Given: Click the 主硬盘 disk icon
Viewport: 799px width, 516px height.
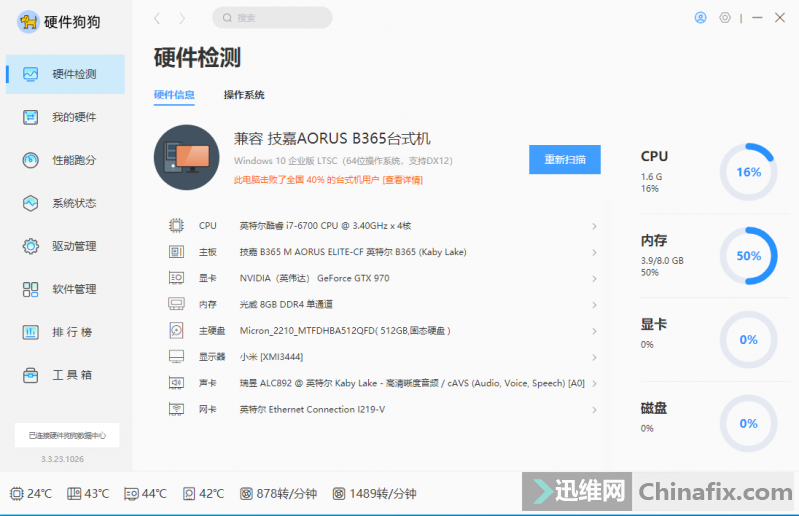Looking at the screenshot, I should tap(176, 331).
